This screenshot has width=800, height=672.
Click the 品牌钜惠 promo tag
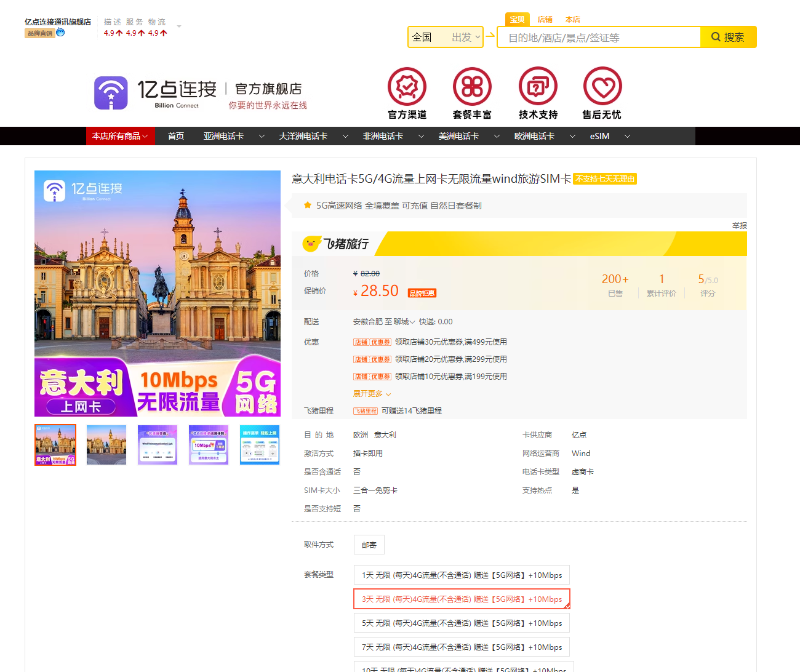422,293
